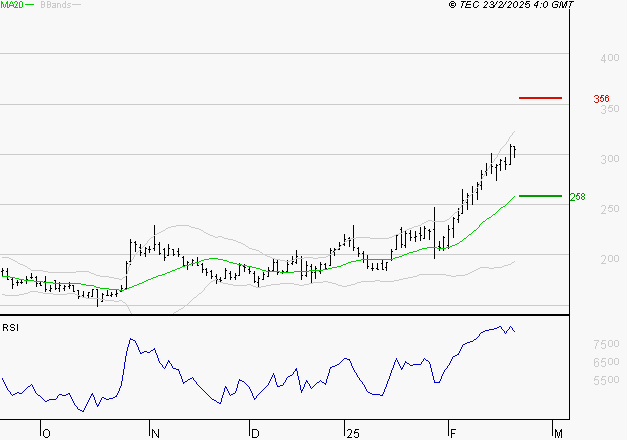Click the 300 price axis label
Viewport: 627px width, 440px height.
pyautogui.click(x=610, y=159)
